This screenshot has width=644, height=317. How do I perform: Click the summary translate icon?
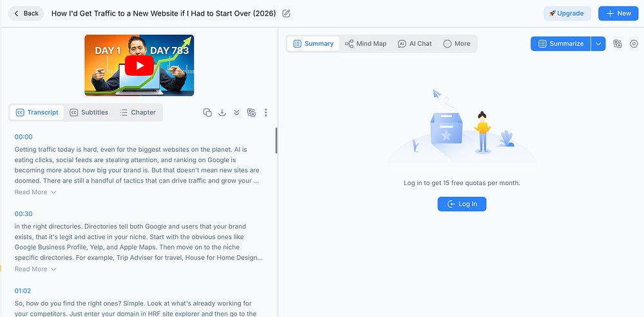(x=618, y=44)
